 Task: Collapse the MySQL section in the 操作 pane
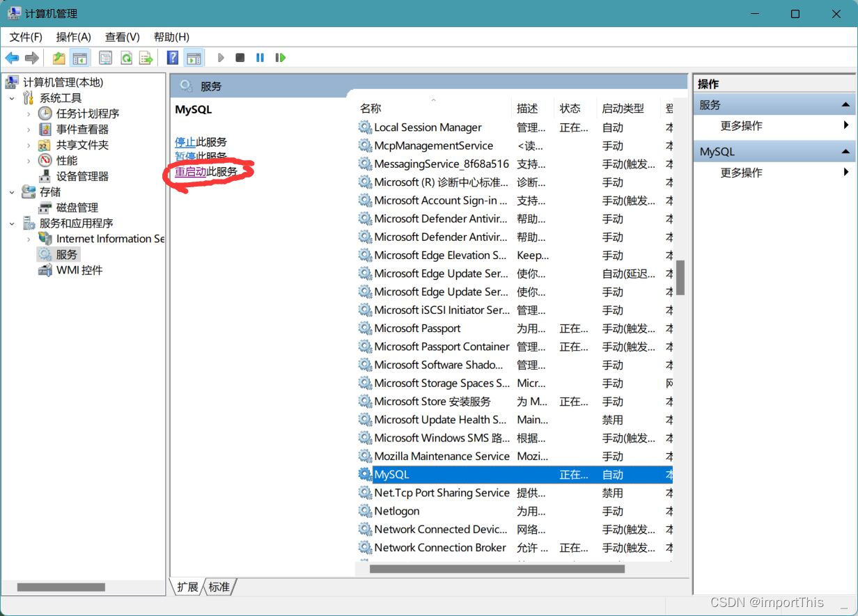tap(847, 151)
